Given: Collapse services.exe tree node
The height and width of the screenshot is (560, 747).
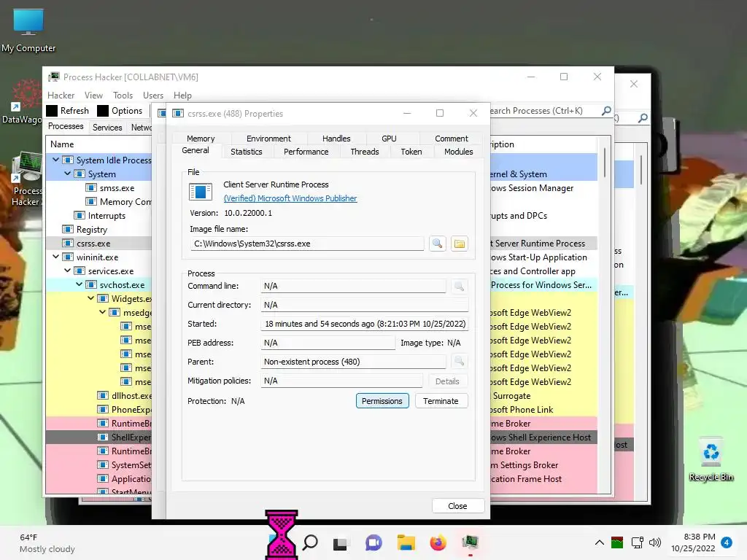Looking at the screenshot, I should 67,271.
